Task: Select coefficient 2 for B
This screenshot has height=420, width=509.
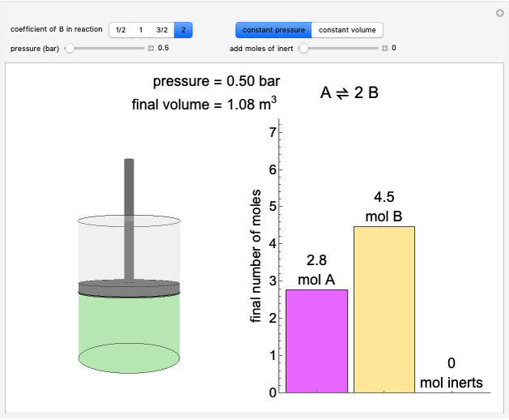Action: [x=183, y=30]
